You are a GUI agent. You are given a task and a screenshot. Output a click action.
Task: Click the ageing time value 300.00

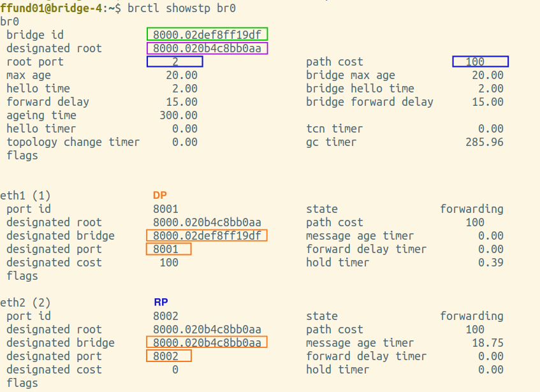click(179, 115)
